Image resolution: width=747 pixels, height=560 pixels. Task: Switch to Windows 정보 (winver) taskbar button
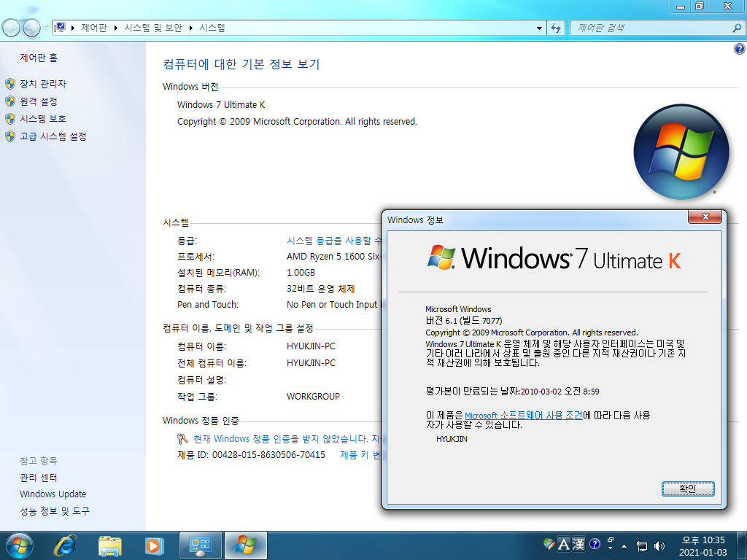tap(245, 545)
